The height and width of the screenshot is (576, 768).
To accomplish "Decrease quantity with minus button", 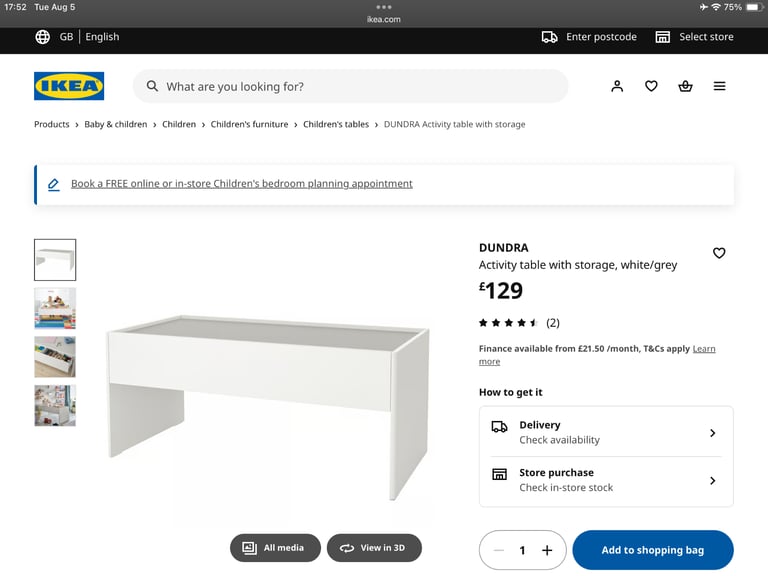I will tap(499, 551).
